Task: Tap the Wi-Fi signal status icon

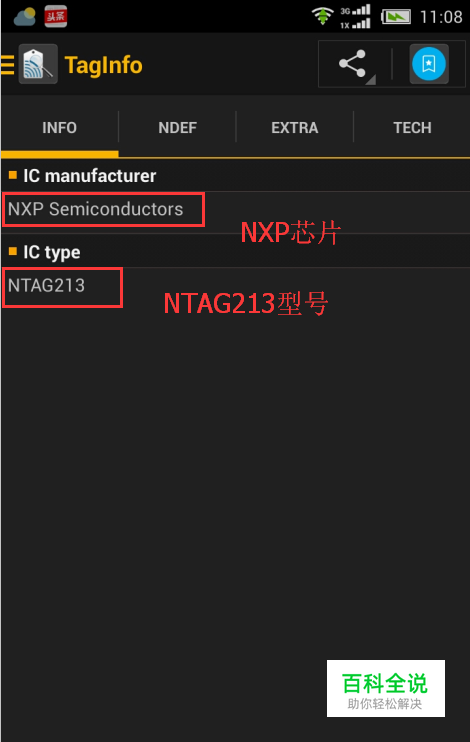Action: point(322,16)
